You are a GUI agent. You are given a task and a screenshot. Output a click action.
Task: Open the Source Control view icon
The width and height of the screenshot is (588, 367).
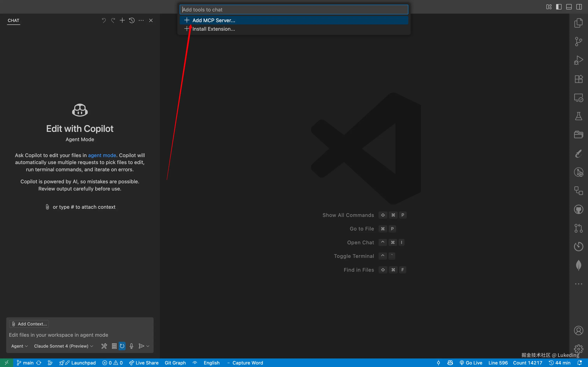tap(578, 42)
